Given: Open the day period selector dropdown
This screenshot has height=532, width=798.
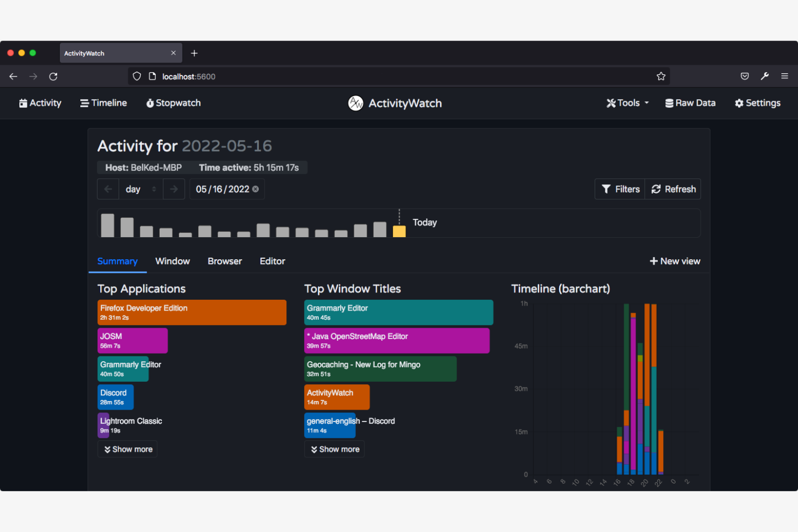Looking at the screenshot, I should coord(141,189).
